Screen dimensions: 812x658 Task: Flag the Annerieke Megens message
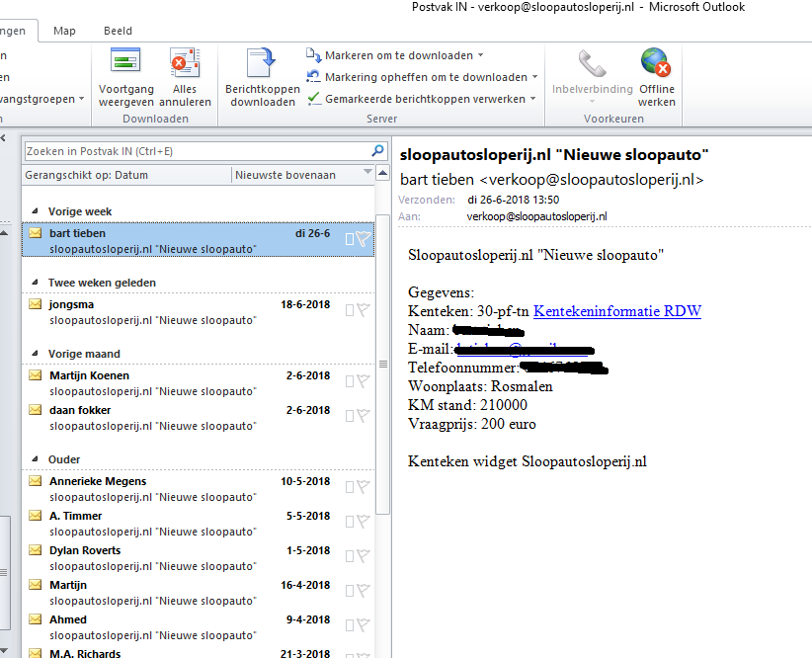point(364,486)
